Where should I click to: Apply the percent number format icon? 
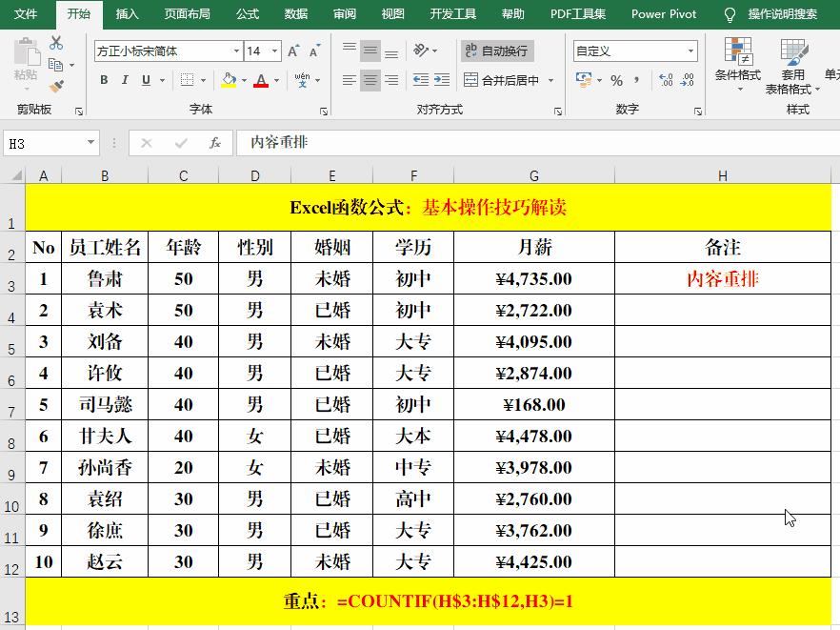click(x=616, y=80)
